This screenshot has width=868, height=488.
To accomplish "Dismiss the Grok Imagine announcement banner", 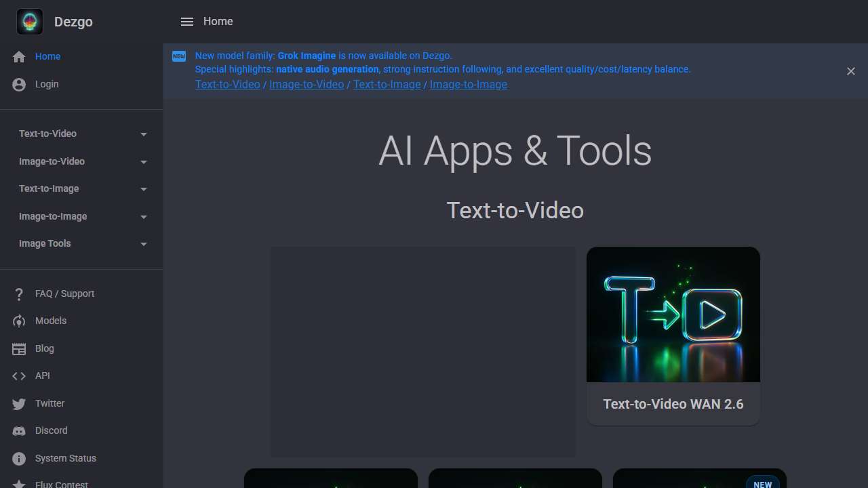I will pos(850,71).
